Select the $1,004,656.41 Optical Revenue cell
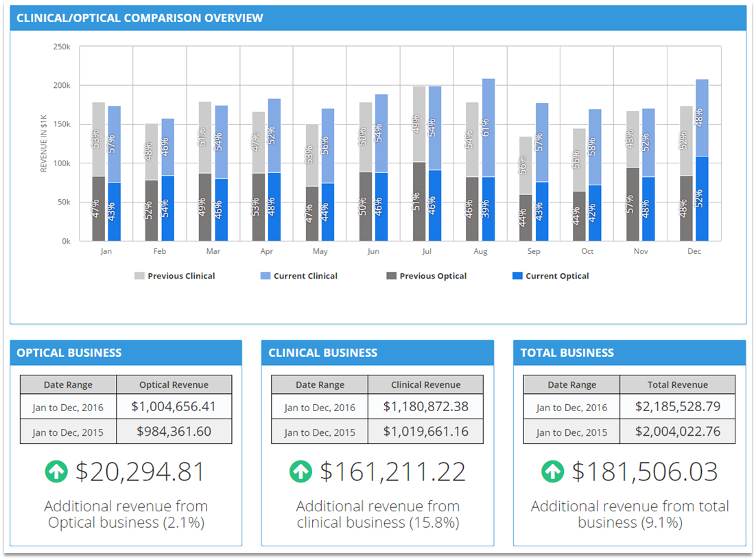This screenshot has height=560, width=756. pyautogui.click(x=174, y=406)
